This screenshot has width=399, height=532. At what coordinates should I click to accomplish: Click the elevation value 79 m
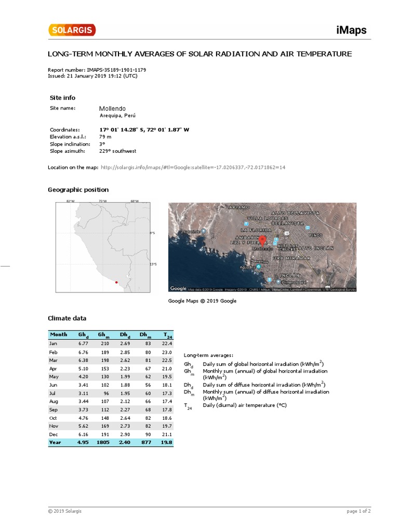click(x=105, y=137)
